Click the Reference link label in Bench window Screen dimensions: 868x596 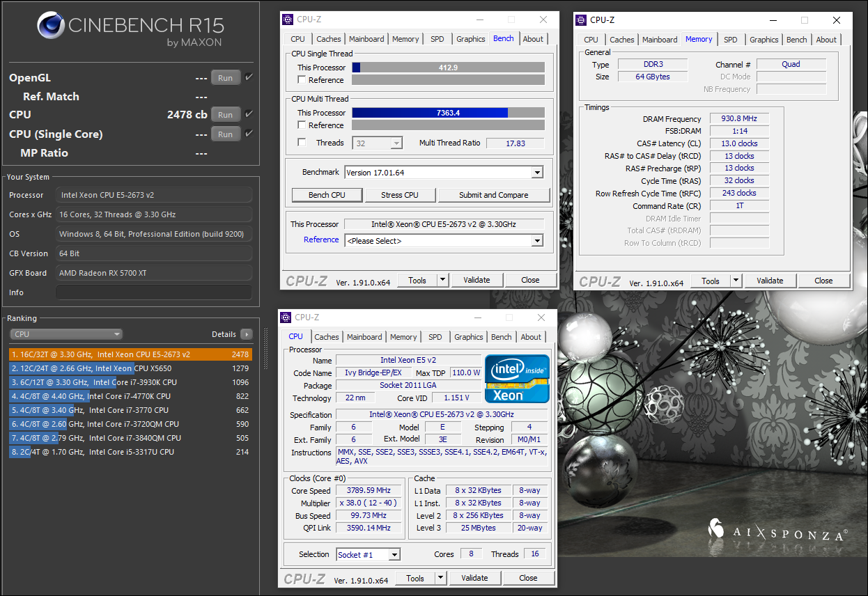tap(321, 240)
